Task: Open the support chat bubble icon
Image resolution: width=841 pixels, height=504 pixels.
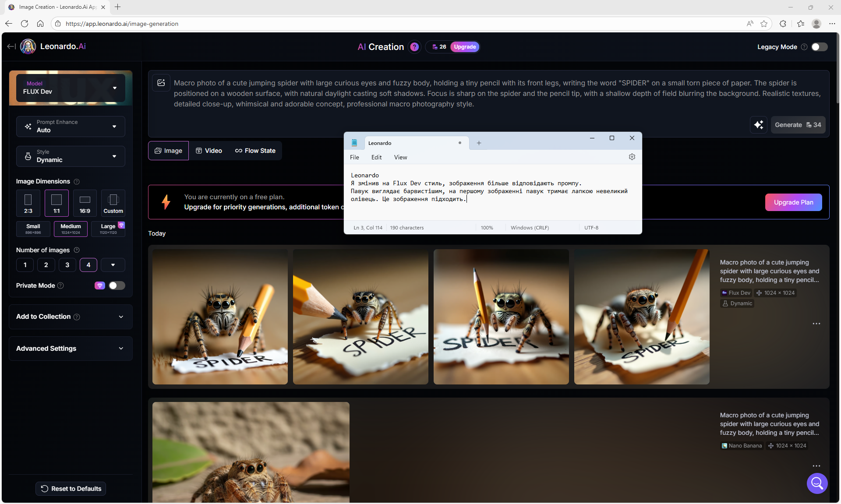Action: point(817,483)
